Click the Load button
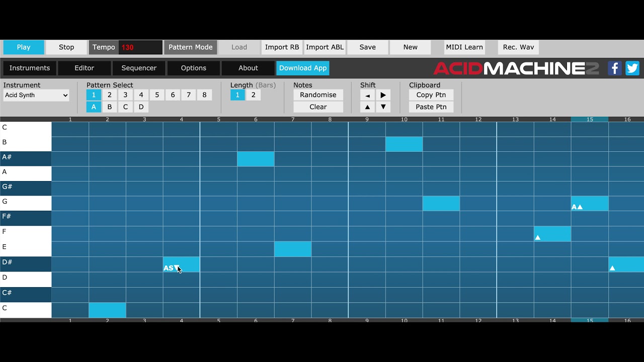Screen dimensions: 644x362 point(239,47)
